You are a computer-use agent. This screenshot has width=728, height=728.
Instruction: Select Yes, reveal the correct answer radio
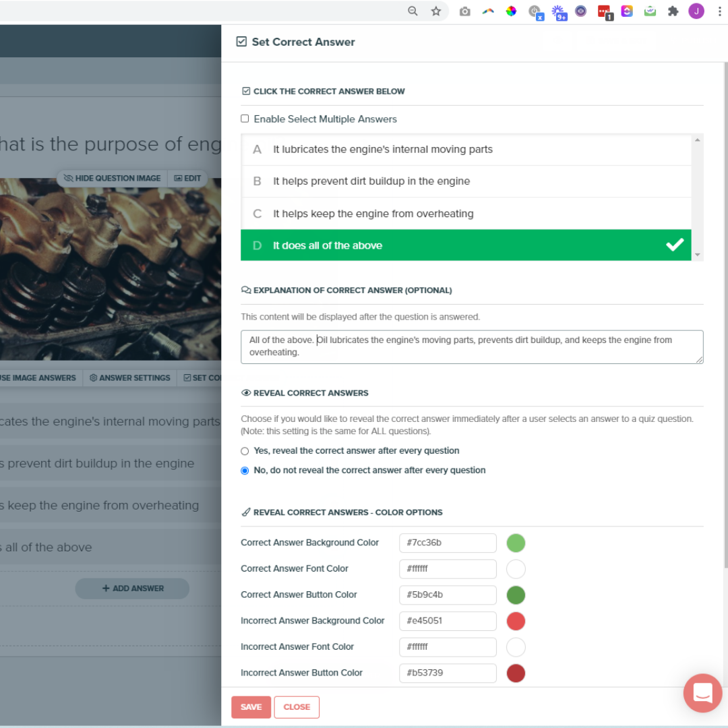pyautogui.click(x=245, y=451)
